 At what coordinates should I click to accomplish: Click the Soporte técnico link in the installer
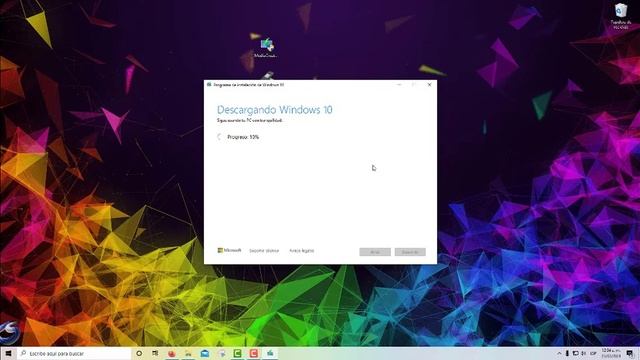pyautogui.click(x=264, y=251)
